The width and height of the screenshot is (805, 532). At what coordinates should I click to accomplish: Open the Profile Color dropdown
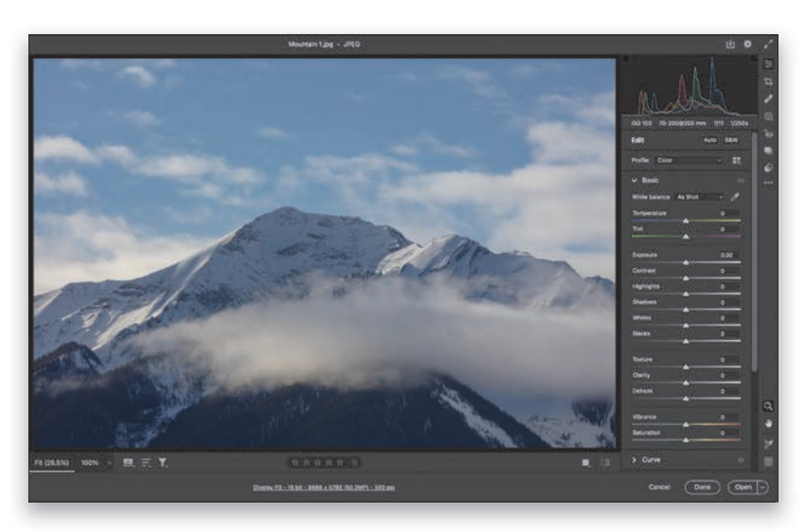coord(689,161)
